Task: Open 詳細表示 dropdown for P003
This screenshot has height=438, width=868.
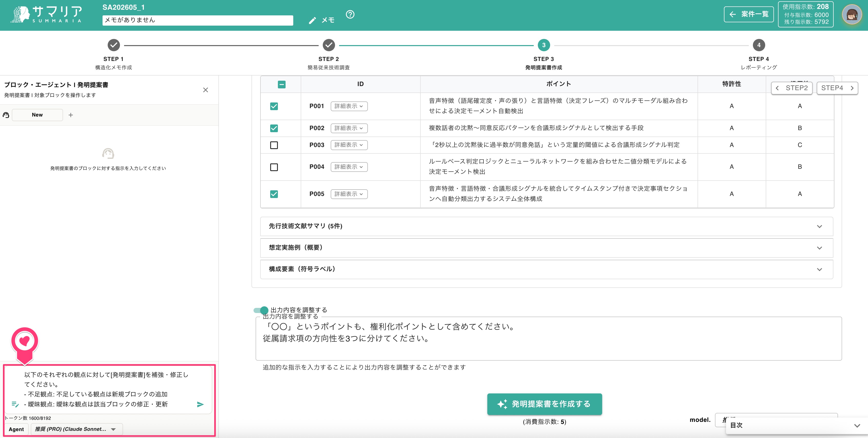Action: [x=349, y=145]
